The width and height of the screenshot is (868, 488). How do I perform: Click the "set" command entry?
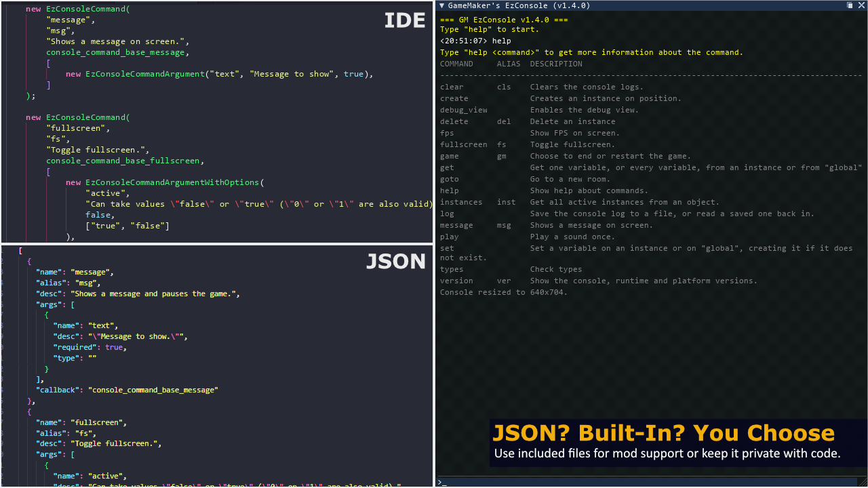[x=447, y=248]
